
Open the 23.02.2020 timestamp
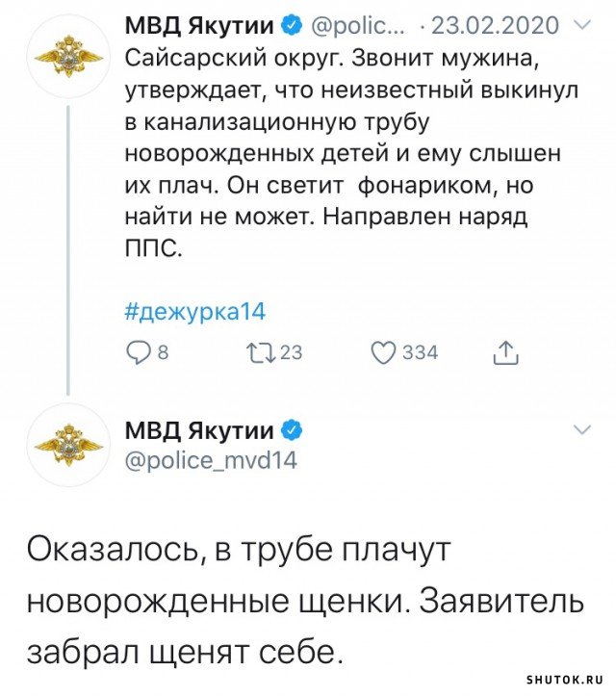click(x=495, y=26)
